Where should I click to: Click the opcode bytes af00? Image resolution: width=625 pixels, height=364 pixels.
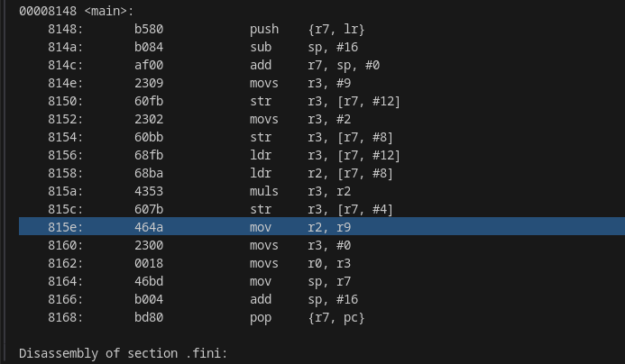point(149,65)
